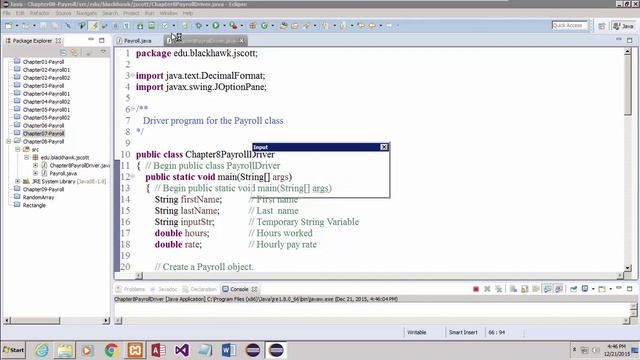This screenshot has height=360, width=640.
Task: Expand the JRE System Library node
Action: click(x=18, y=181)
